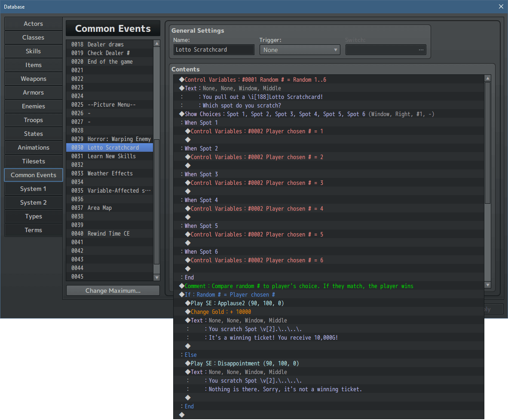The height and width of the screenshot is (420, 508).
Task: Select Player chosen # = 4 command
Action: pyautogui.click(x=328, y=208)
